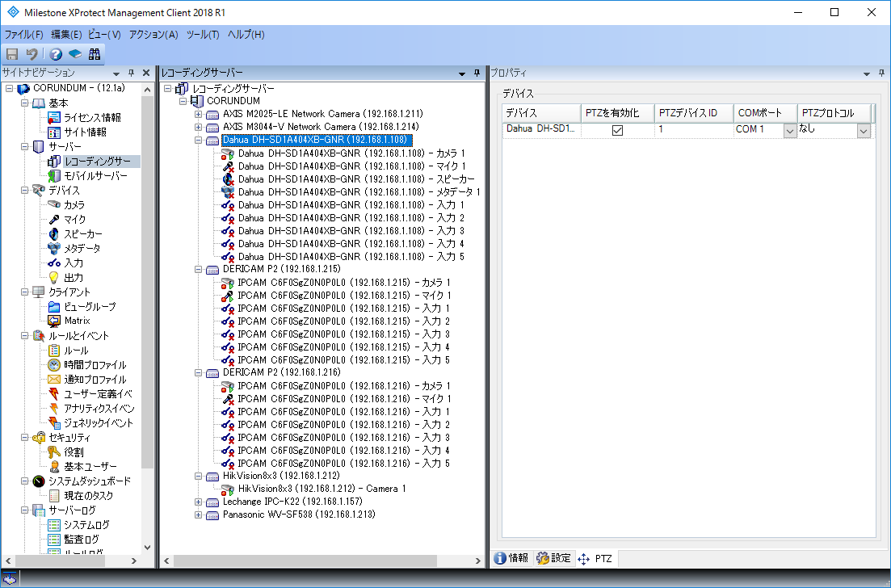Expand AXIS M2025-LE Network Camera node

[x=199, y=114]
